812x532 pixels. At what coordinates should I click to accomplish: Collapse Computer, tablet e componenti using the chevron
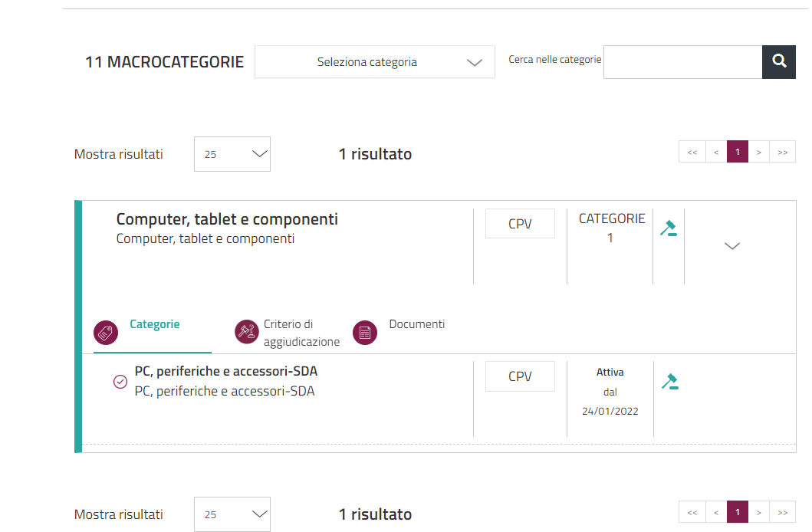click(732, 246)
